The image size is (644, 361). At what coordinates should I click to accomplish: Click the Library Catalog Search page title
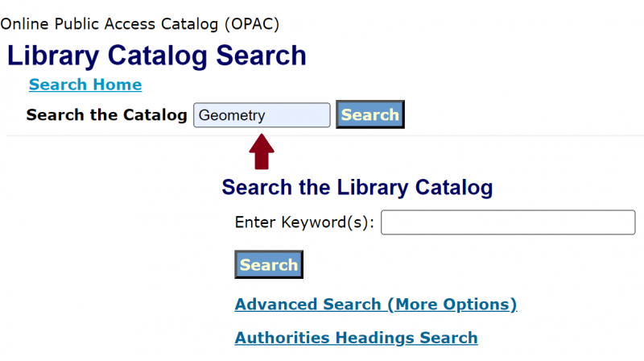(x=157, y=56)
